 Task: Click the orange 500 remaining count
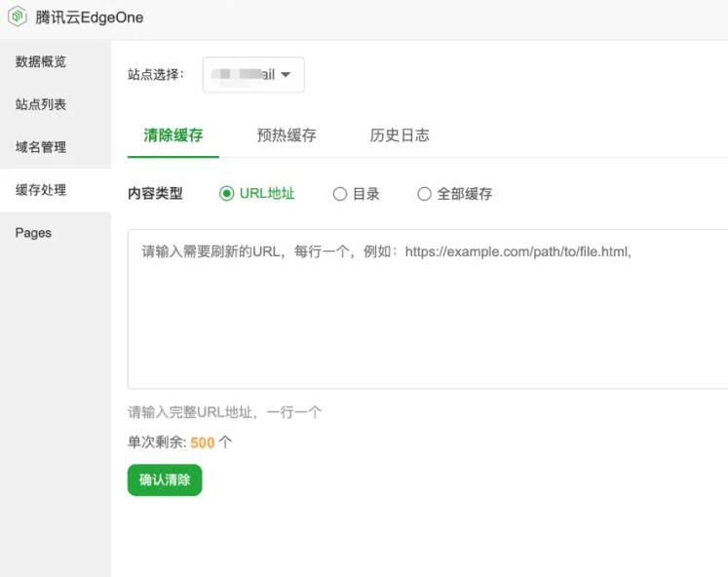tap(202, 442)
